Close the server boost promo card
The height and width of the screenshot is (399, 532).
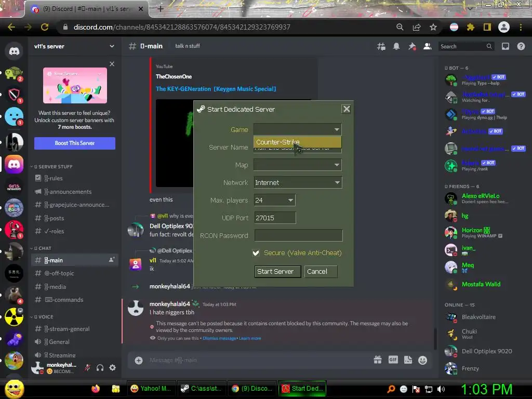[x=112, y=64]
